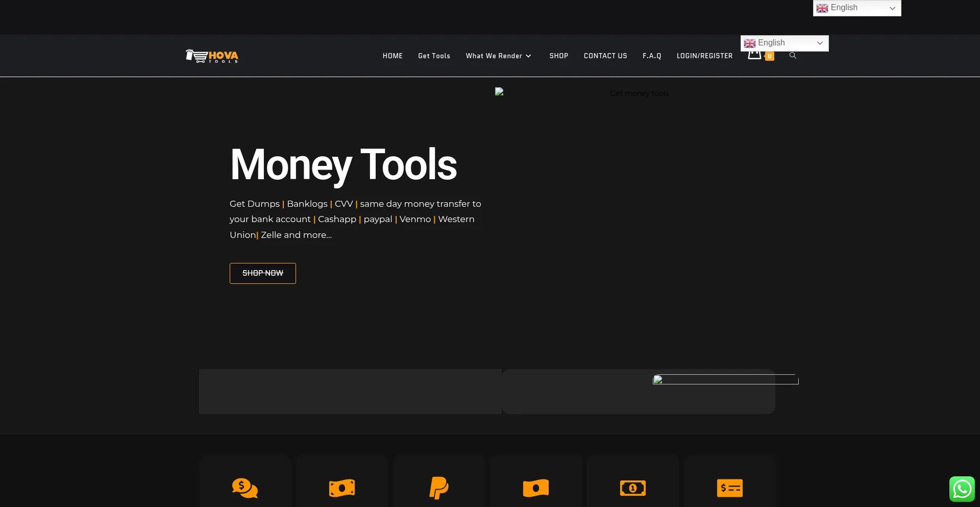The width and height of the screenshot is (980, 507).
Task: Open the shopping cart icon
Action: click(754, 56)
